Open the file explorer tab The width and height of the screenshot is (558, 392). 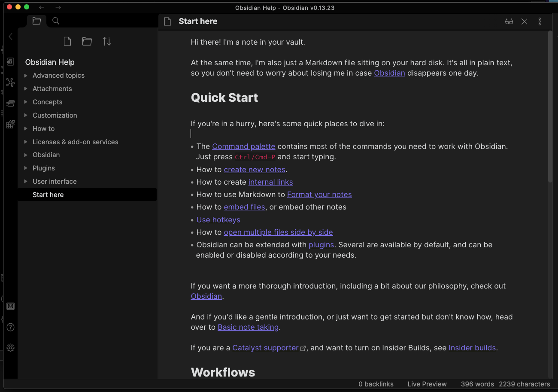36,21
